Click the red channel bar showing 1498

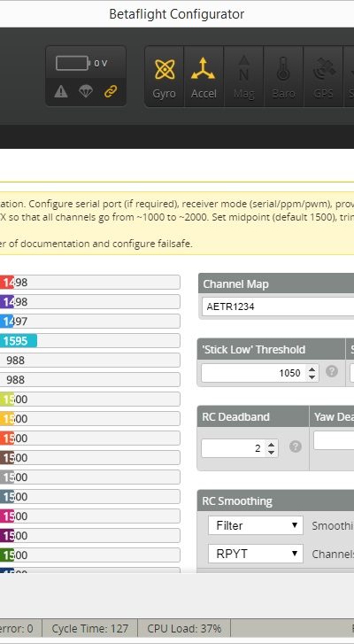click(x=90, y=283)
